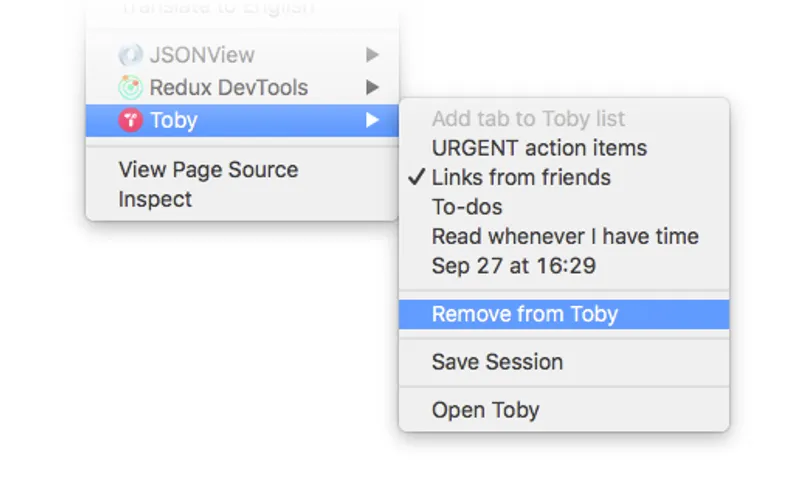This screenshot has width=800, height=493.
Task: Select the Links from friends label
Action: tap(521, 178)
